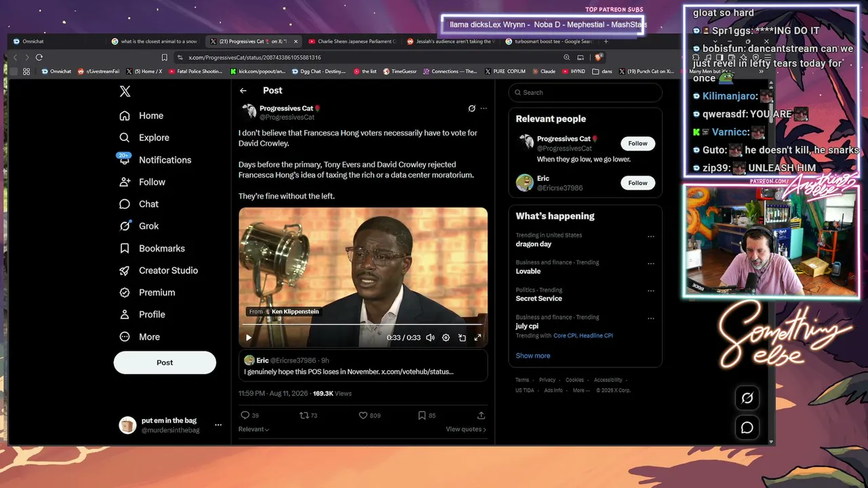Open a new browser tab
868x488 pixels.
pos(606,41)
